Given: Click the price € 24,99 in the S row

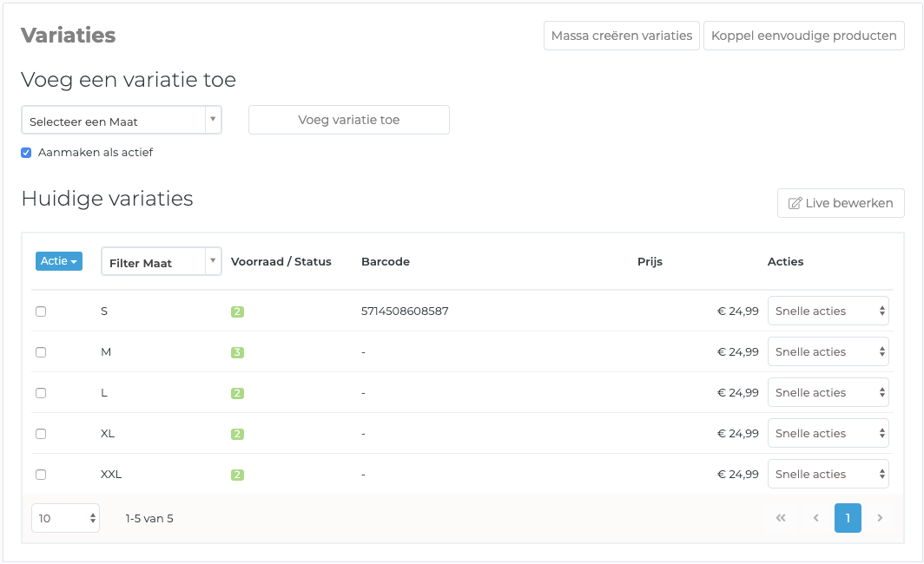Looking at the screenshot, I should click(x=738, y=311).
